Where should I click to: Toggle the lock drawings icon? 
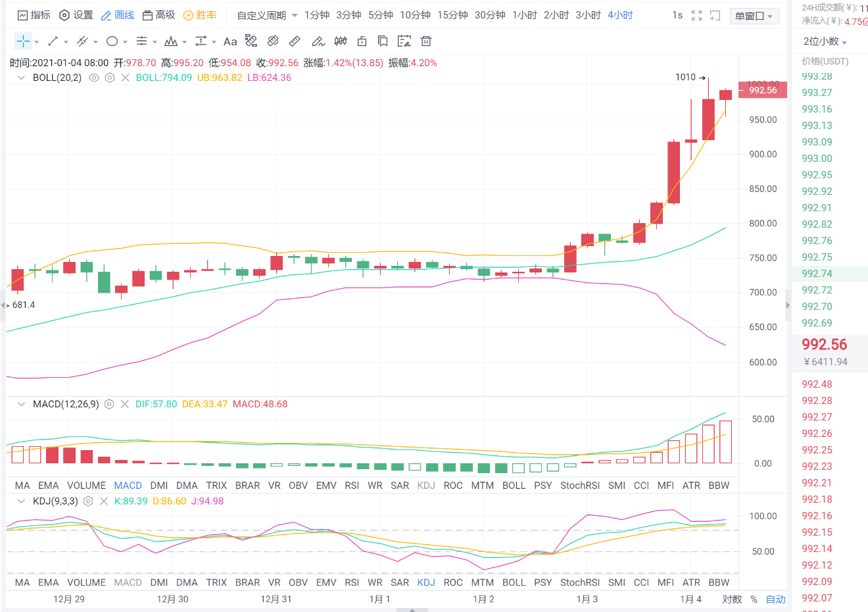tap(362, 41)
